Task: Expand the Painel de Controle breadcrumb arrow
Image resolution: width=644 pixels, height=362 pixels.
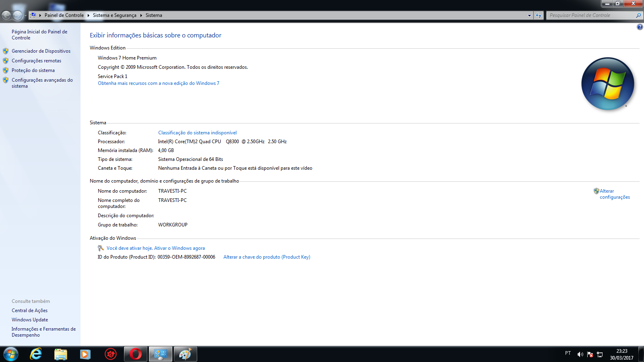Action: pos(88,15)
